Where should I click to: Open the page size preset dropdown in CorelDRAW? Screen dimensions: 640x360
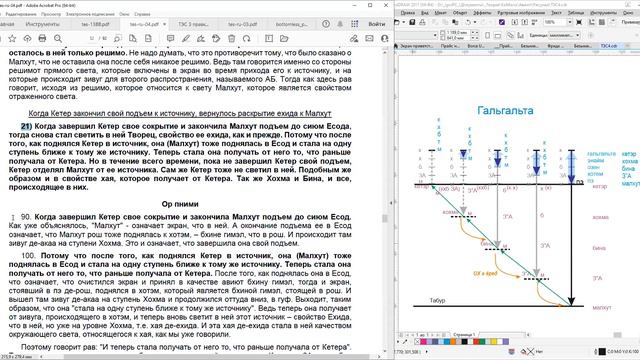pyautogui.click(x=436, y=36)
